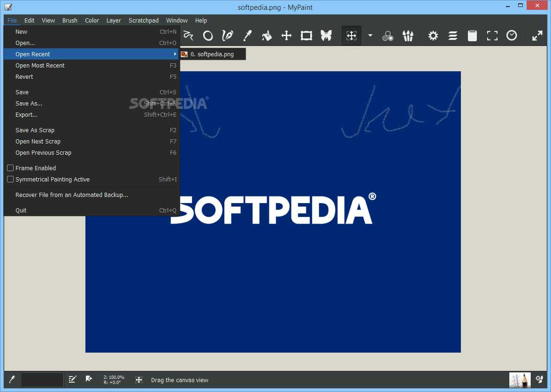Select Open Previous Scrap

92,152
